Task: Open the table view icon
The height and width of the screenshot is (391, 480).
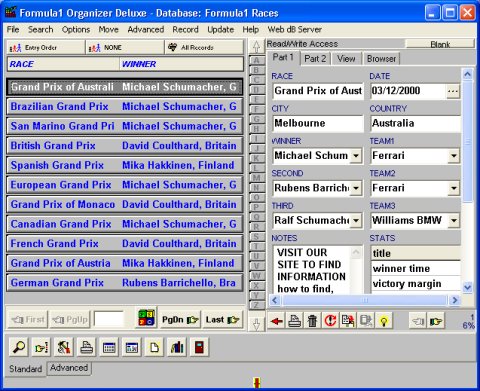Action: 109,347
